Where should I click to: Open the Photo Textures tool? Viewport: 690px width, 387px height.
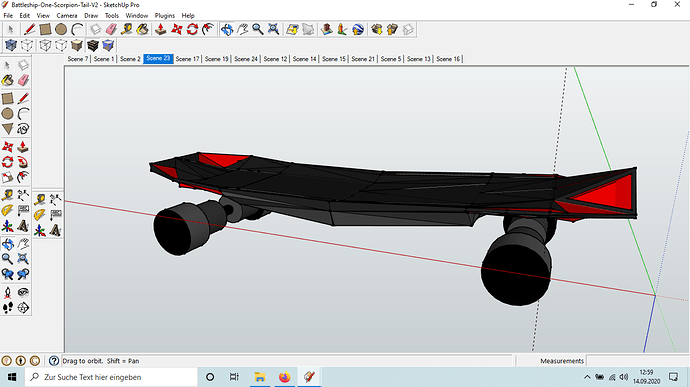pos(342,29)
